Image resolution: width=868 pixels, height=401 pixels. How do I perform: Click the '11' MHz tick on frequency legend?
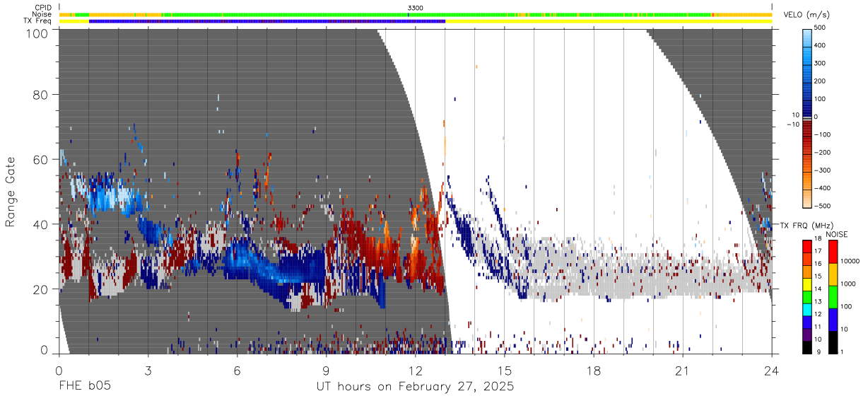(x=819, y=327)
